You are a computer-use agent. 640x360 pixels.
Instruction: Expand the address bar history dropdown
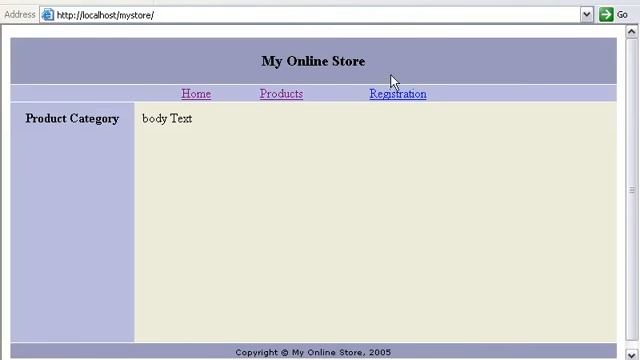tap(587, 15)
